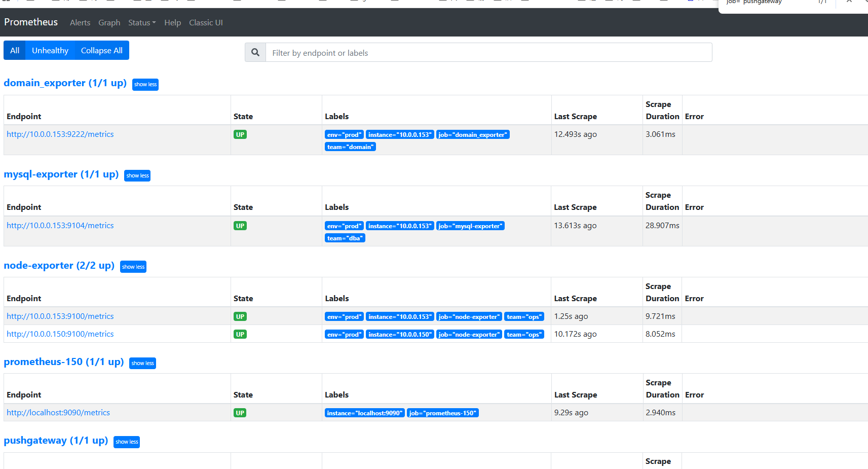Click the 2.940ms scrape duration value
Screen dimensions: 868x469
660,412
